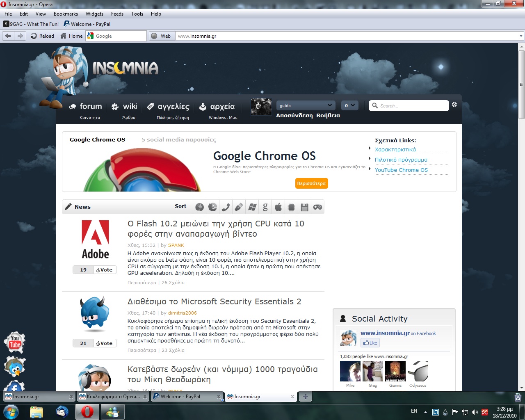
Task: Open the Feeds menu
Action: coord(117,14)
